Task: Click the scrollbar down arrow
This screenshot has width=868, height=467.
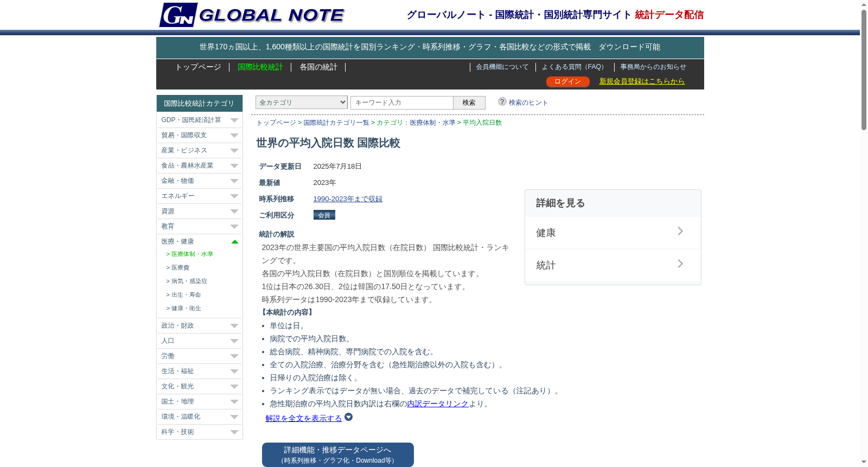Action: tap(864, 463)
